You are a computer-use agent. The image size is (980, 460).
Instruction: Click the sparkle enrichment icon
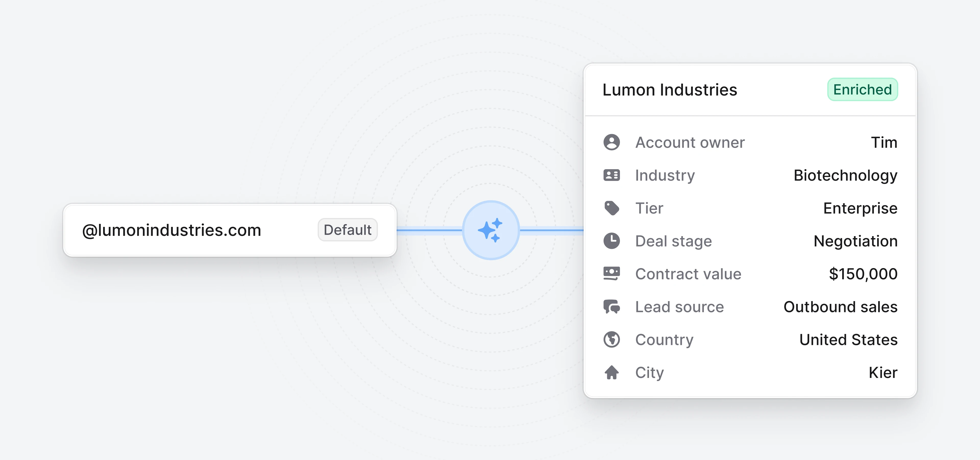coord(490,230)
